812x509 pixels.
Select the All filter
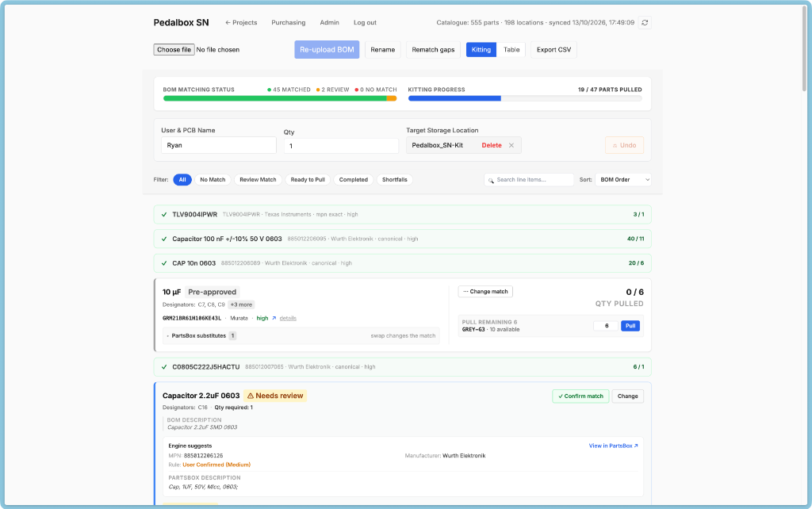182,180
